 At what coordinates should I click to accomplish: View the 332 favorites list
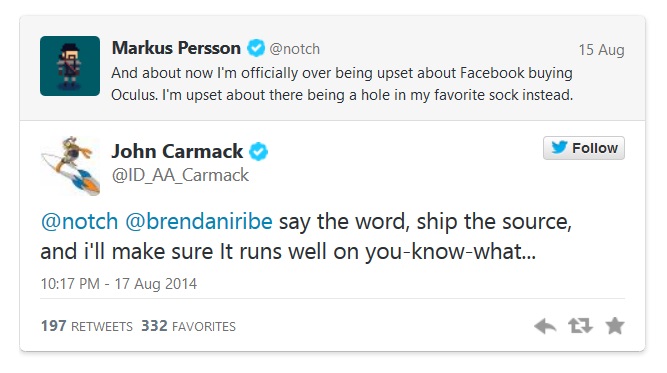188,326
